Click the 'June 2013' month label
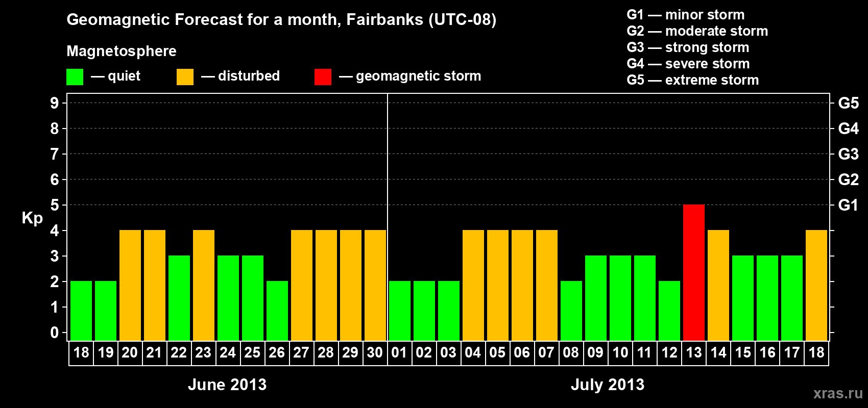This screenshot has height=408, width=868. click(x=227, y=385)
